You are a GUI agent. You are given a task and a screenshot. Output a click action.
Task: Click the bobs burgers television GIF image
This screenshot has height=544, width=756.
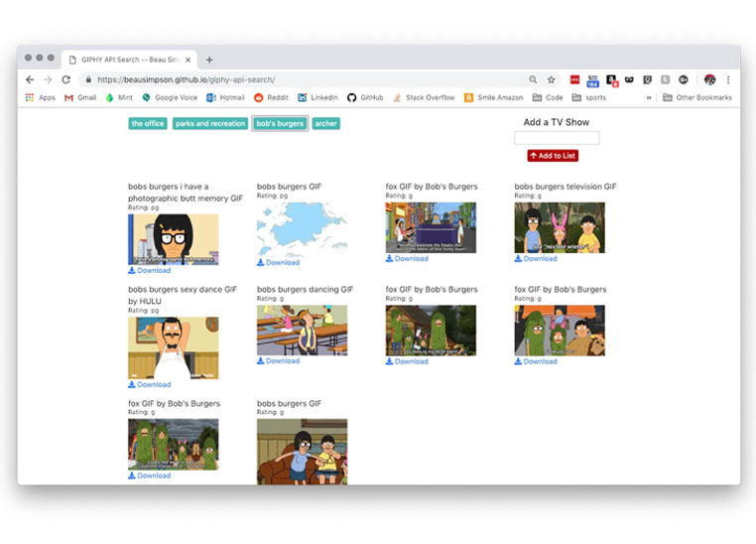(x=560, y=227)
